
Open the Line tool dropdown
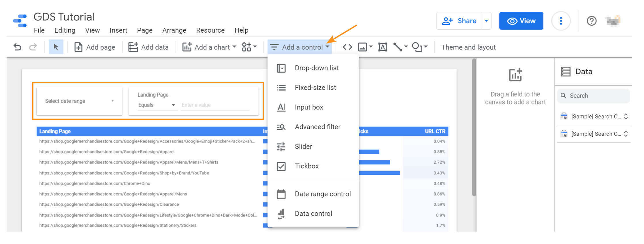(x=400, y=47)
